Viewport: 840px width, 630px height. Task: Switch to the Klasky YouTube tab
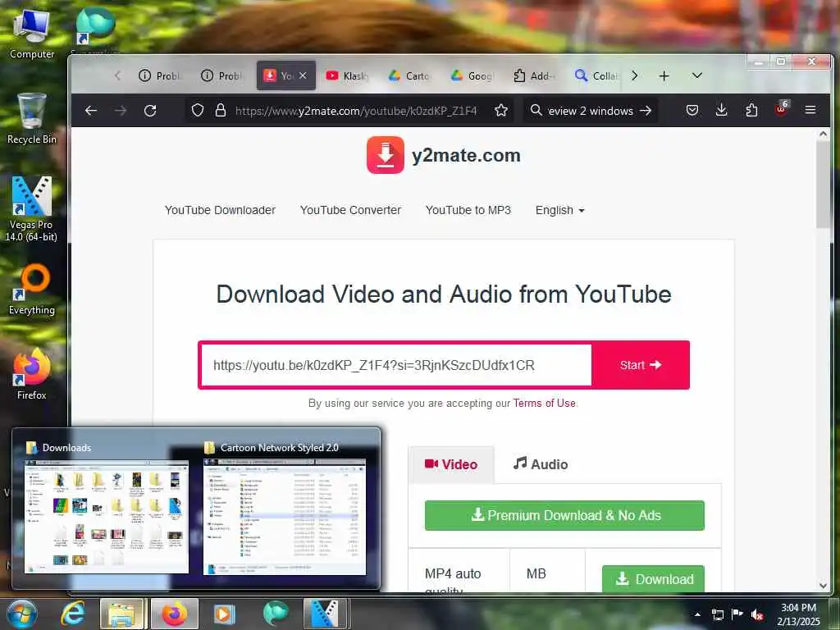[x=347, y=76]
